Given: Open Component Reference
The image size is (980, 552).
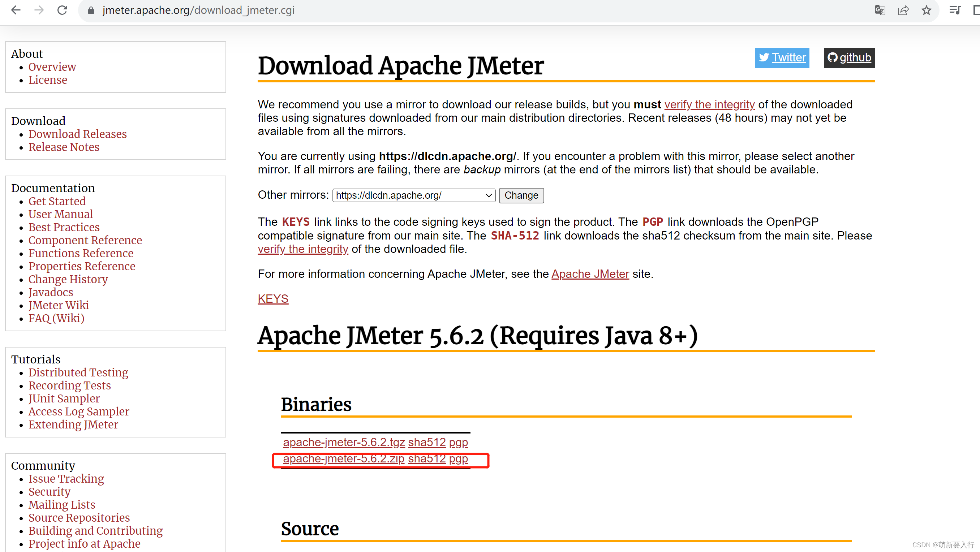Looking at the screenshot, I should click(x=85, y=240).
